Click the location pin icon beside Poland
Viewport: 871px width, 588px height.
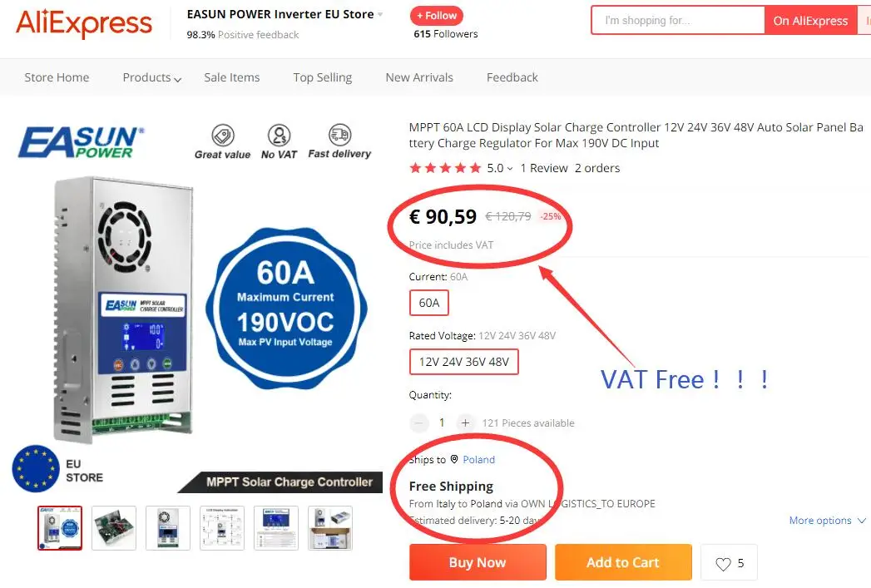tap(454, 459)
